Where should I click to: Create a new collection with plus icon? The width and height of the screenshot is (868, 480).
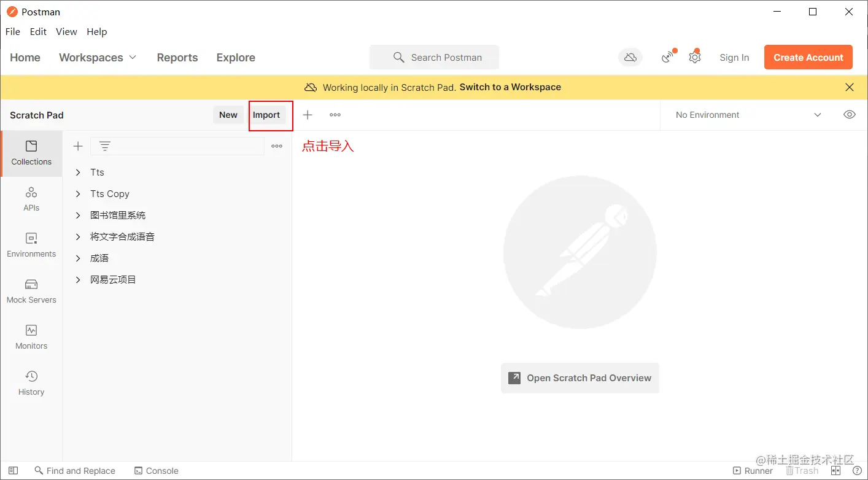pos(78,146)
